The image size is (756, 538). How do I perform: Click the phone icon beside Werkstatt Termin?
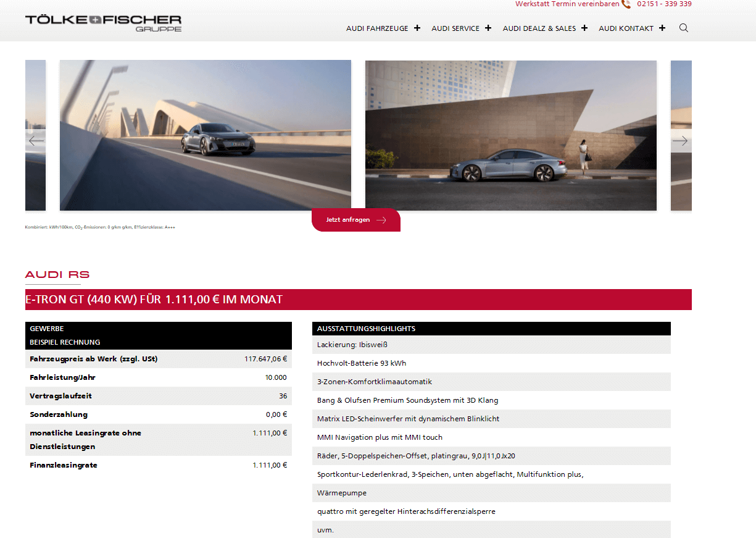[626, 4]
